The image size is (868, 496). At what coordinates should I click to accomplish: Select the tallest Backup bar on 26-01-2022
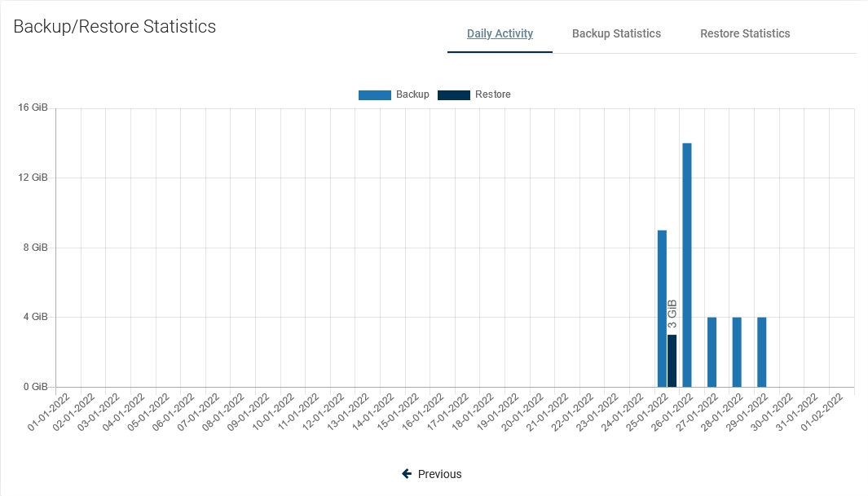point(687,265)
